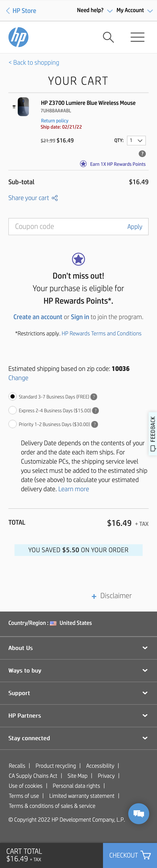157x868 pixels.
Task: Open the Need help? menu
Action: (x=94, y=10)
